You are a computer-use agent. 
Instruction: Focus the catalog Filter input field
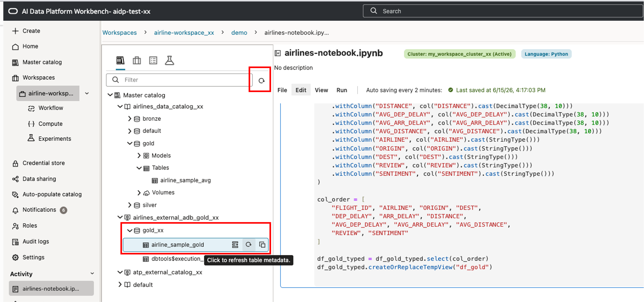tap(179, 80)
